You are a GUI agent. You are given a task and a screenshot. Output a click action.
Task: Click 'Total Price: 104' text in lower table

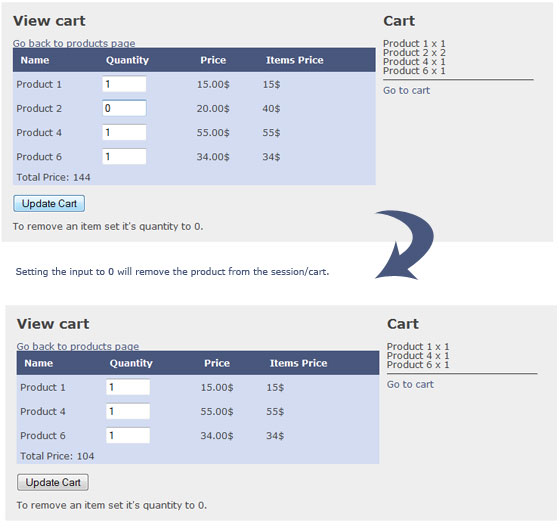tap(57, 456)
